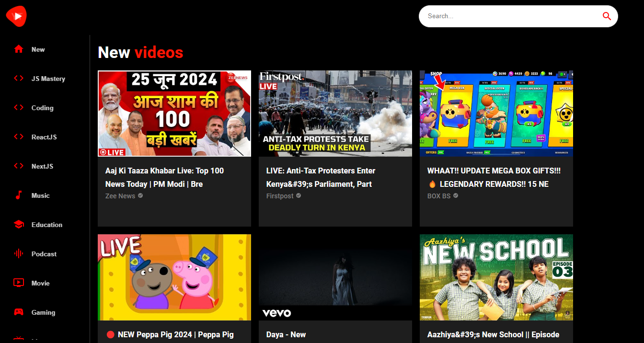Select the Podcast category label
Image resolution: width=644 pixels, height=343 pixels.
pyautogui.click(x=44, y=254)
